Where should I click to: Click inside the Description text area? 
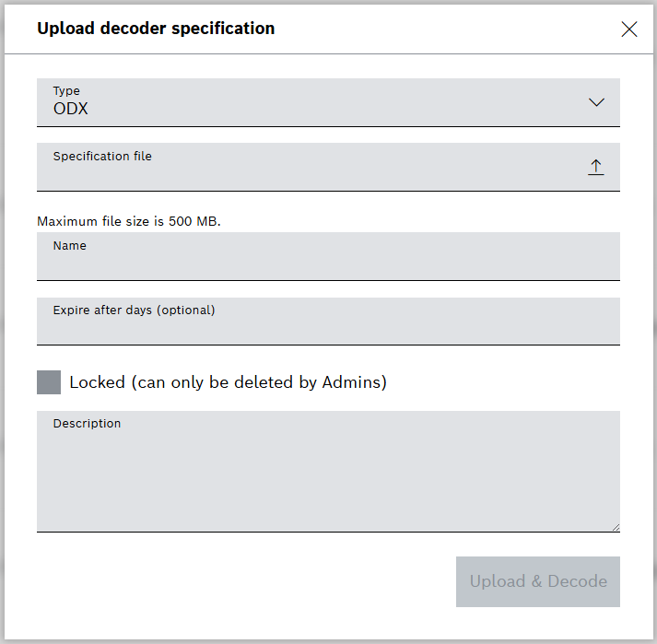click(x=328, y=479)
